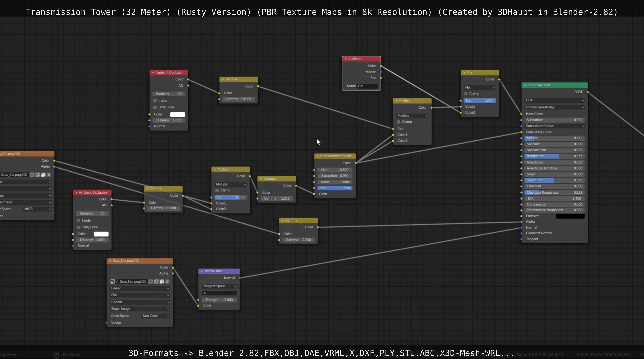Enable Clamp checkbox in Mix node

tap(466, 94)
